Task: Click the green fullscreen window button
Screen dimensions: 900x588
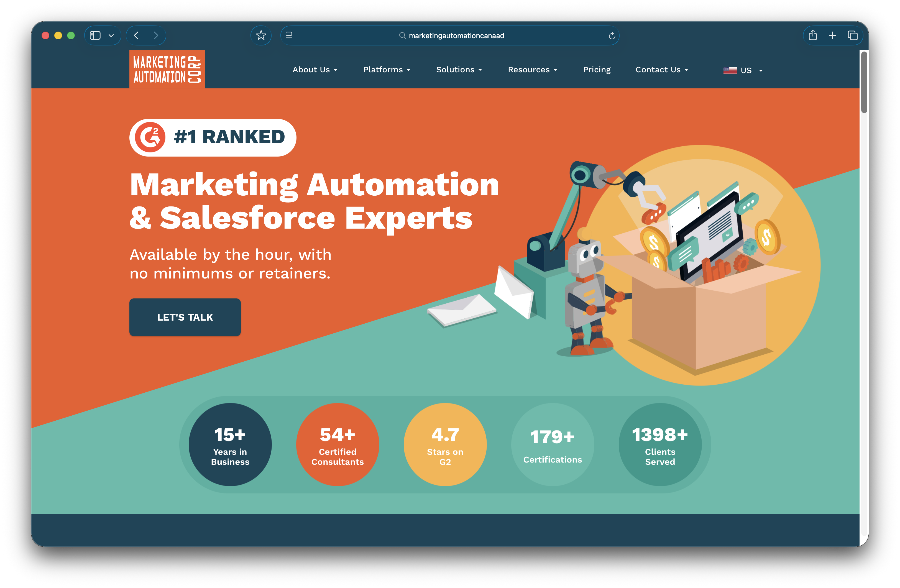Action: pyautogui.click(x=71, y=35)
